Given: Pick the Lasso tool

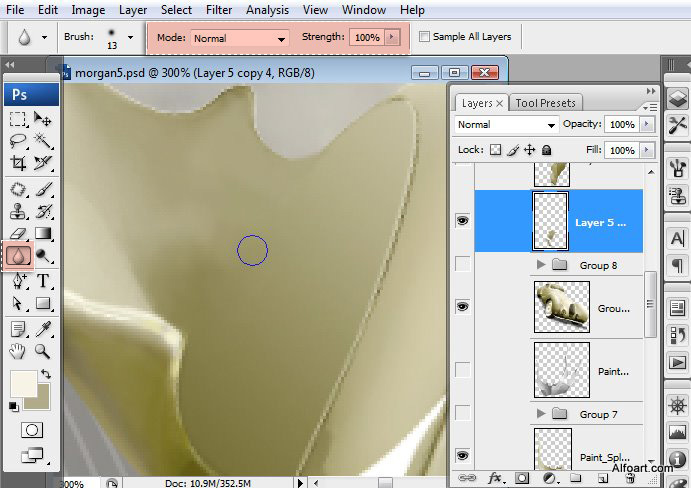Looking at the screenshot, I should (18, 141).
